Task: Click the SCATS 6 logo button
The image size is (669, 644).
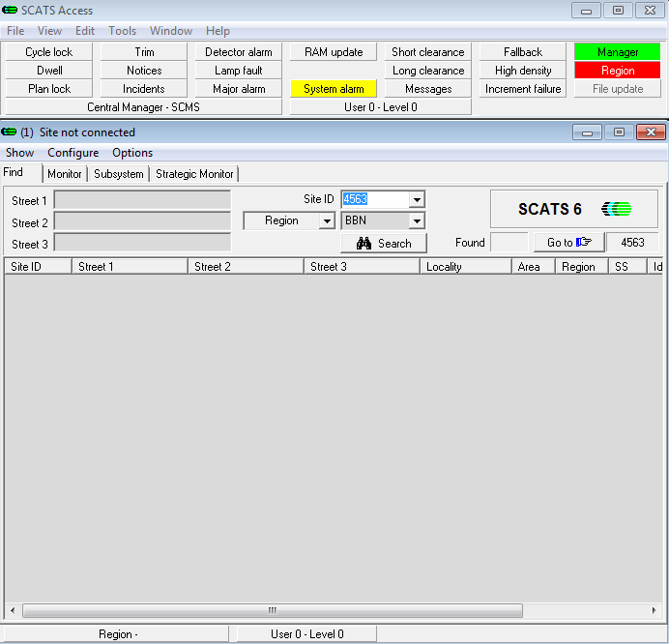Action: click(x=573, y=209)
